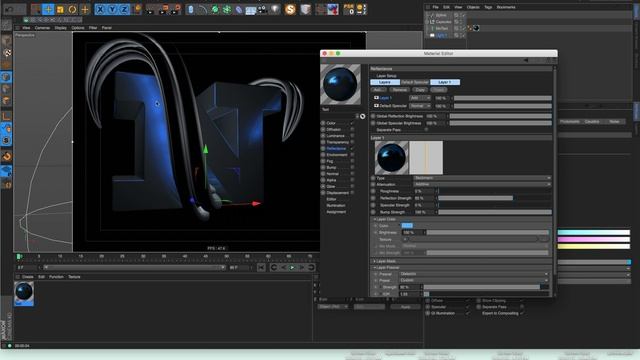The height and width of the screenshot is (360, 640).
Task: Toggle the Y axis lock icon
Action: [112, 9]
